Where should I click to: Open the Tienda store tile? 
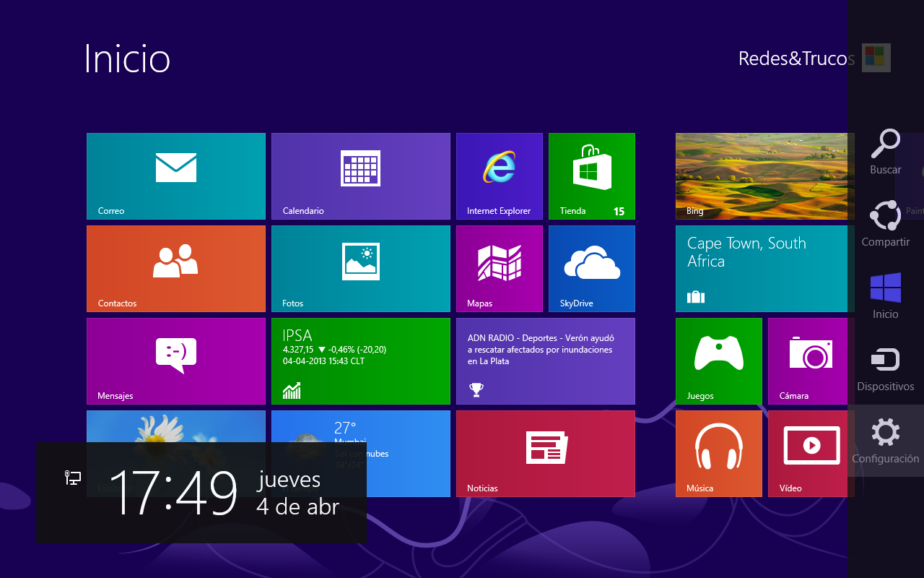click(592, 176)
